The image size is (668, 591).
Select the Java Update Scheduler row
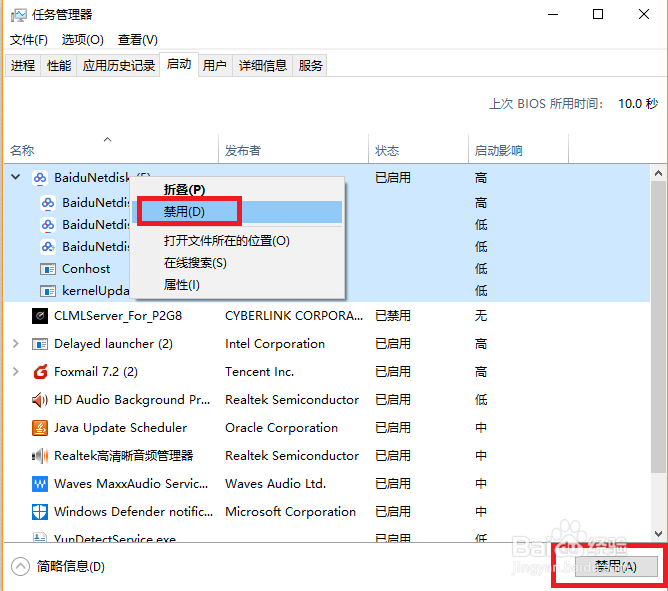pyautogui.click(x=327, y=428)
